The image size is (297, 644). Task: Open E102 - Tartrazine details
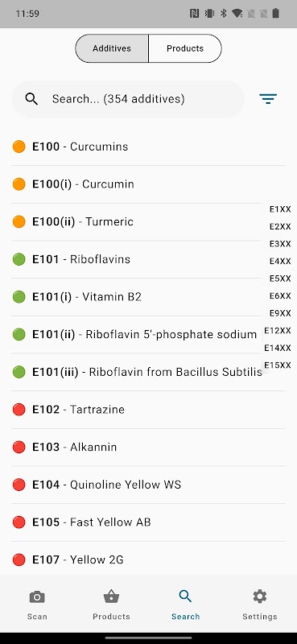pos(148,410)
